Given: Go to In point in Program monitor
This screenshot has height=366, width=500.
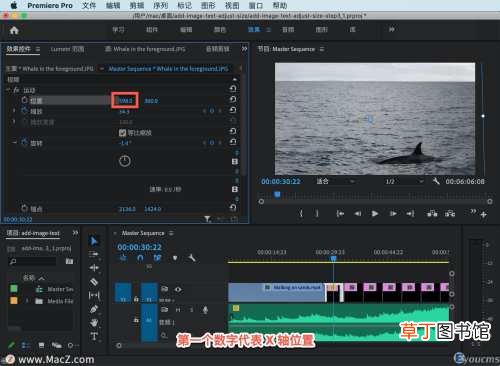Looking at the screenshot, I should 340,214.
